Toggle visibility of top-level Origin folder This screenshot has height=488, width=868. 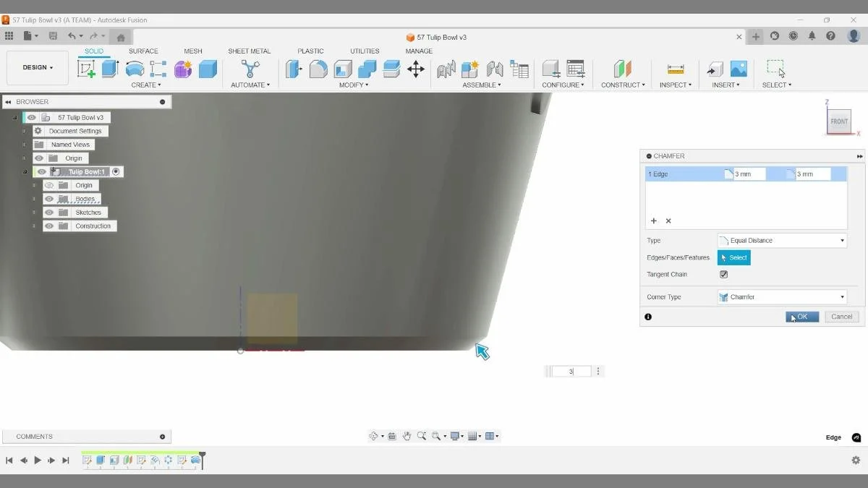coord(39,158)
